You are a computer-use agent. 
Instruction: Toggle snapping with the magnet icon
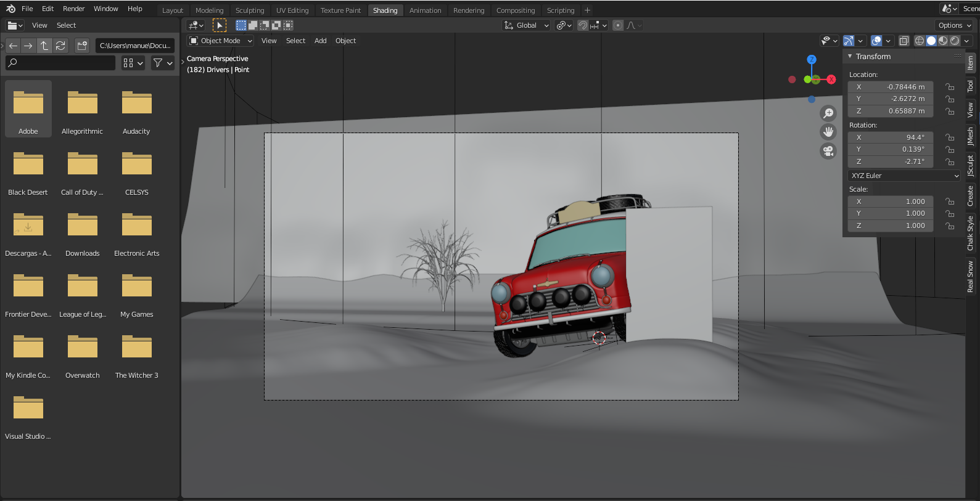(582, 25)
